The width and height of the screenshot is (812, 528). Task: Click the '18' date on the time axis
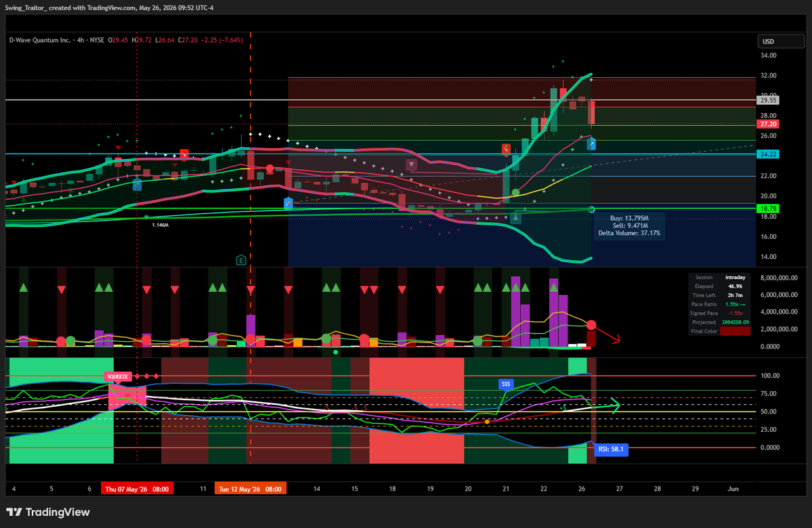[x=393, y=489]
